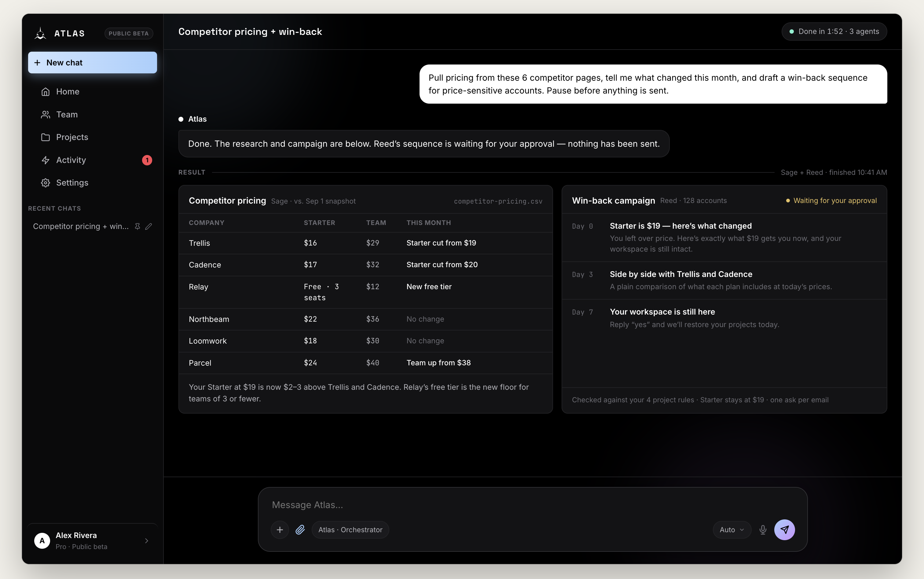Select the Cadence company cell
The width and height of the screenshot is (924, 579).
click(205, 265)
